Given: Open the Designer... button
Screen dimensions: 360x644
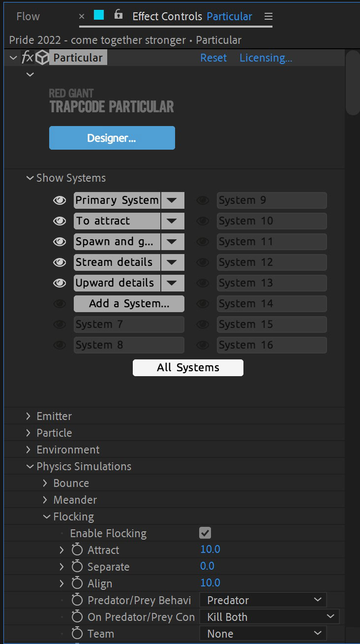Looking at the screenshot, I should pyautogui.click(x=112, y=138).
